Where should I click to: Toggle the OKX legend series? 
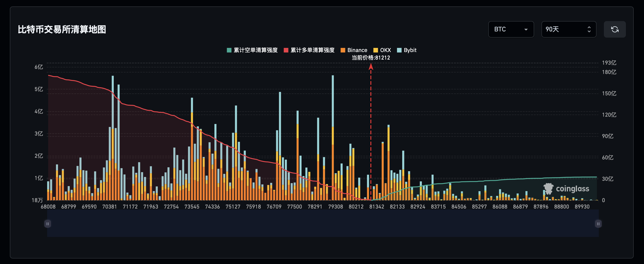point(382,50)
